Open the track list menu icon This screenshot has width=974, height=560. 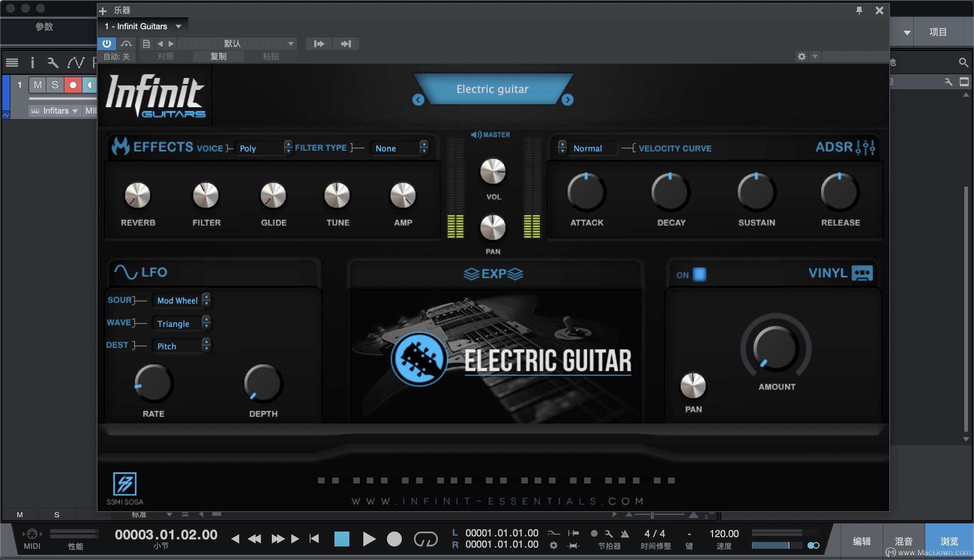coord(12,62)
